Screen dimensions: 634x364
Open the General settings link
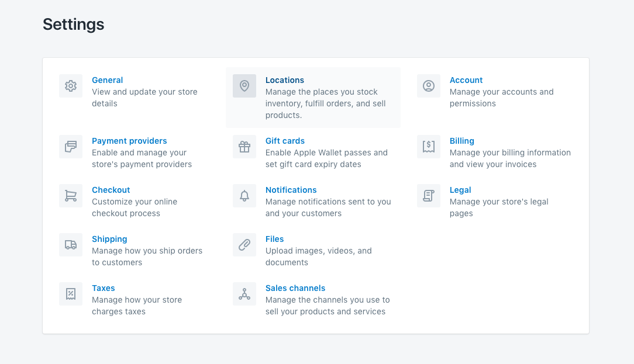click(107, 80)
